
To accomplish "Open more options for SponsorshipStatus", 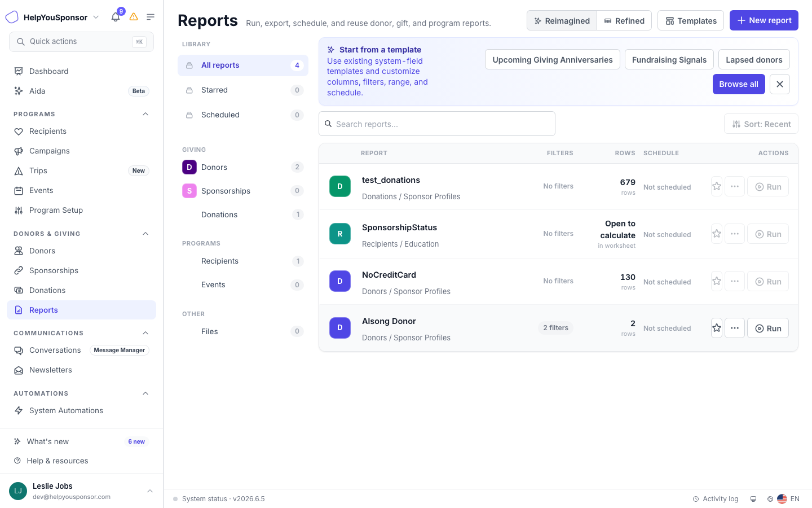I will click(x=735, y=234).
